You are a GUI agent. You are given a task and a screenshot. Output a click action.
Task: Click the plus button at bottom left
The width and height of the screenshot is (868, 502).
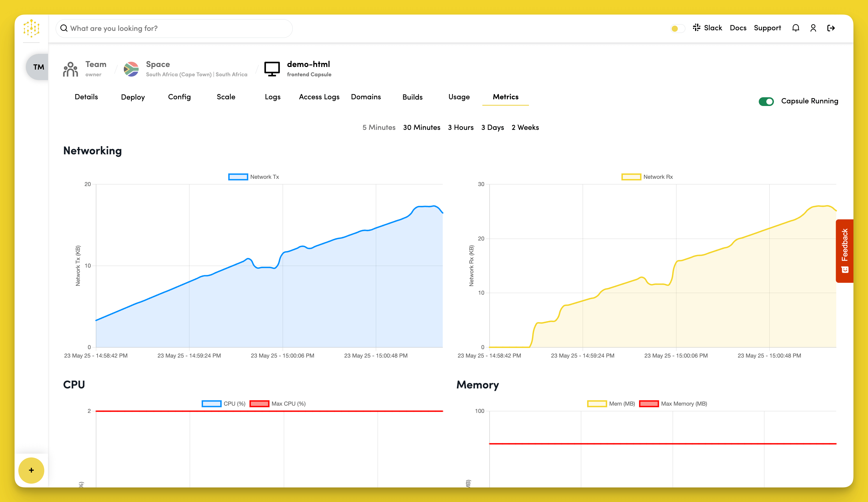tap(31, 470)
